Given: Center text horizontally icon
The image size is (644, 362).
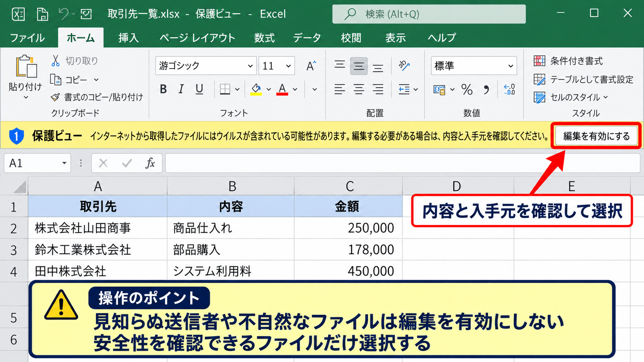Looking at the screenshot, I should click(359, 89).
